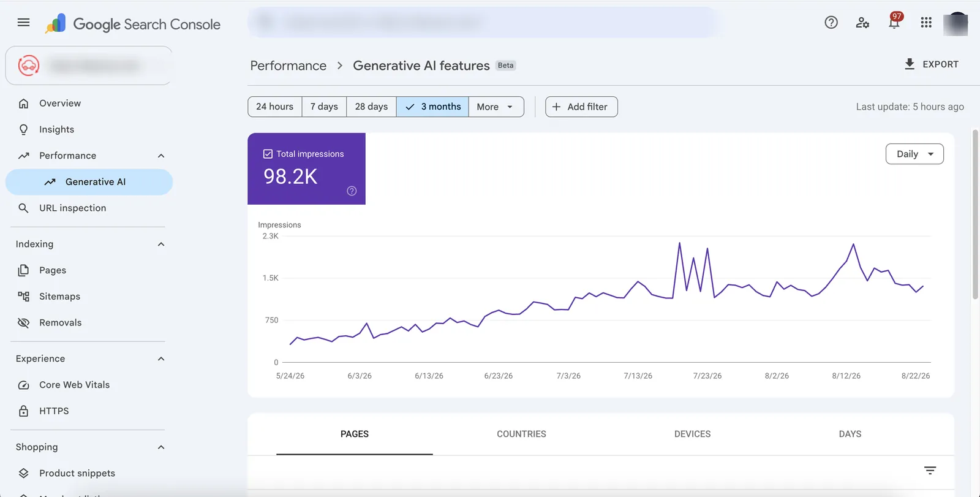The height and width of the screenshot is (497, 980).
Task: Select the 3 months date range
Action: 432,107
